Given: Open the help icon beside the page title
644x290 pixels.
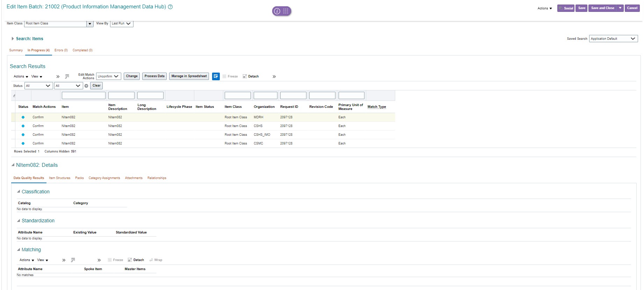Looking at the screenshot, I should point(171,7).
